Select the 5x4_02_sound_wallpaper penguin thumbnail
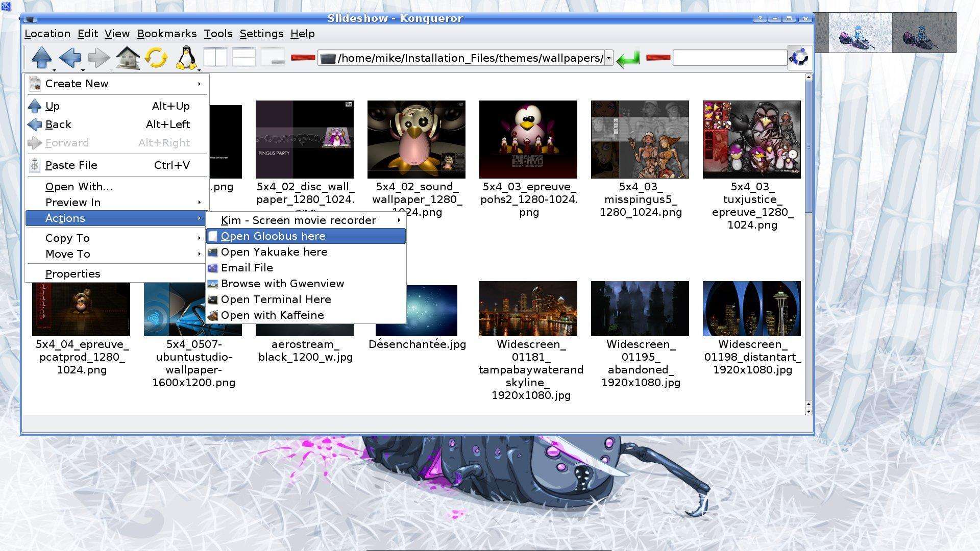This screenshot has height=551, width=980. [x=416, y=139]
